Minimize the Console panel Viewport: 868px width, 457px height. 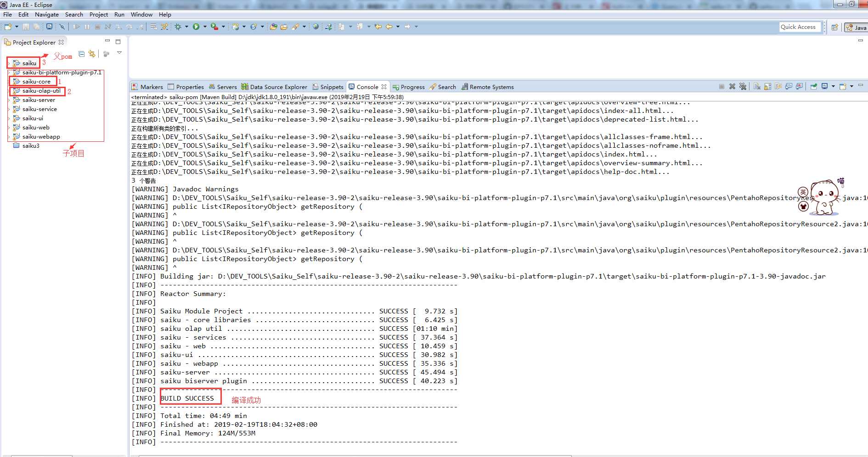coord(861,85)
